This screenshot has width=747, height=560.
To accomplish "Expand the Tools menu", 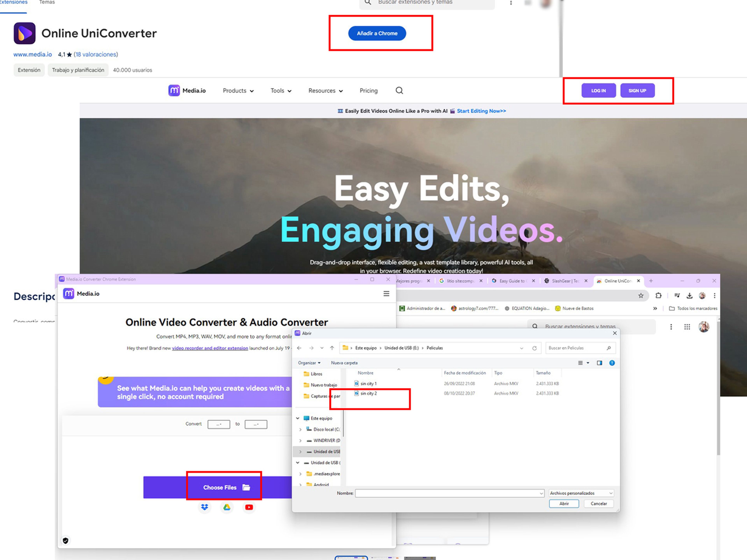I will click(281, 91).
